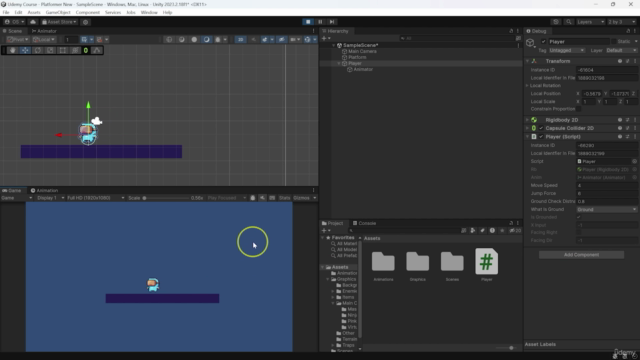Click the Step frame button
The width and height of the screenshot is (640, 360).
click(x=332, y=22)
